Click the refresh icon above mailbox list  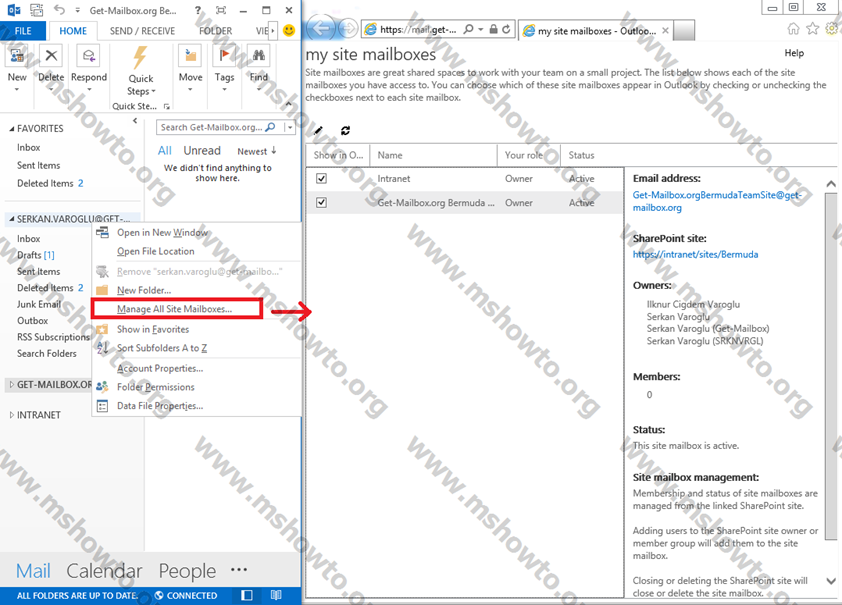click(345, 130)
